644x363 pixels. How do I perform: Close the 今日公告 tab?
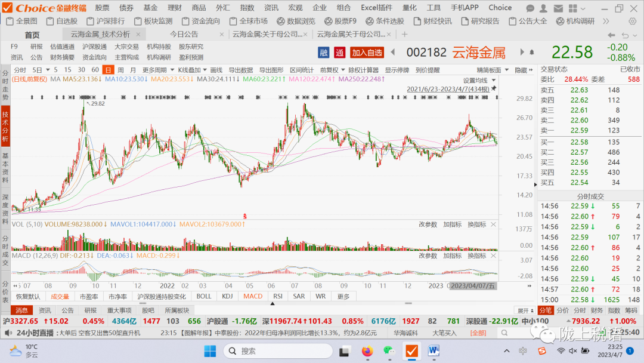(222, 35)
